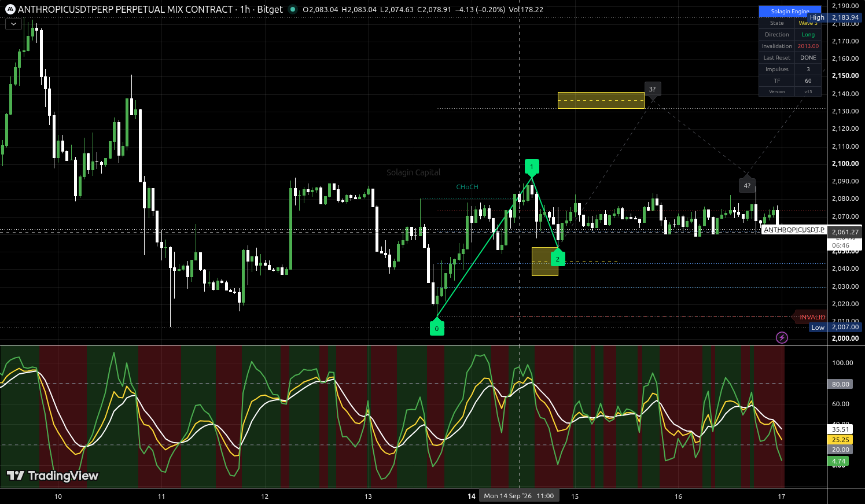This screenshot has height=504, width=865.
Task: Click the purple lightning bolt icon
Action: tap(782, 337)
